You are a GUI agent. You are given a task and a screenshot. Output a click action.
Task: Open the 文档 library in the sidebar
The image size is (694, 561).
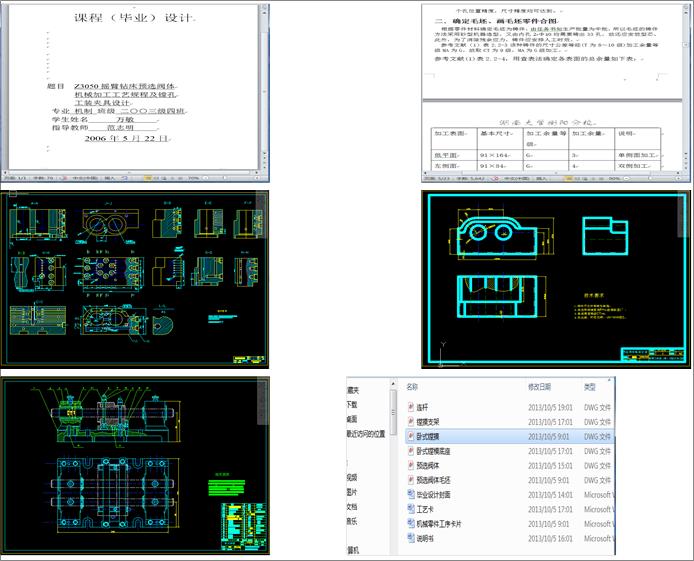point(352,507)
